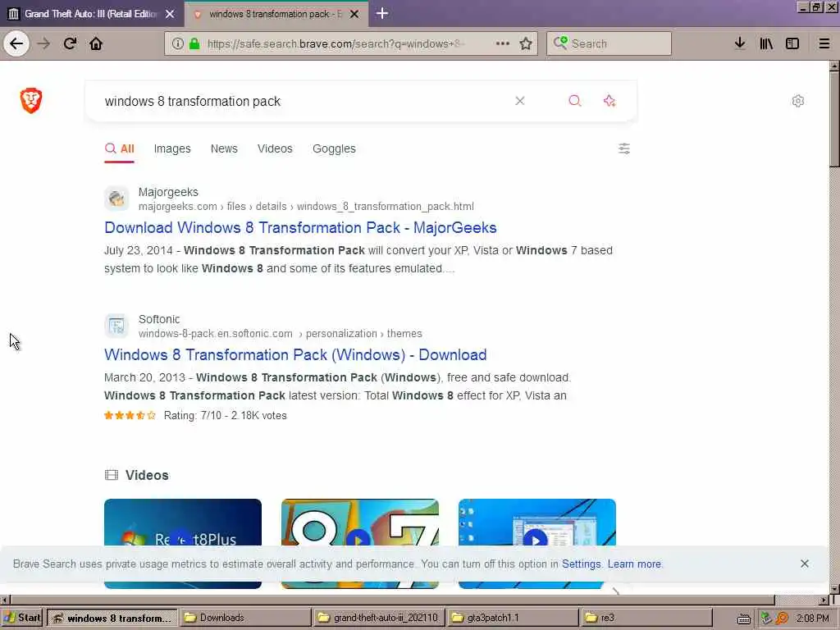
Task: Click the horizontal scrollbar
Action: pos(392,600)
